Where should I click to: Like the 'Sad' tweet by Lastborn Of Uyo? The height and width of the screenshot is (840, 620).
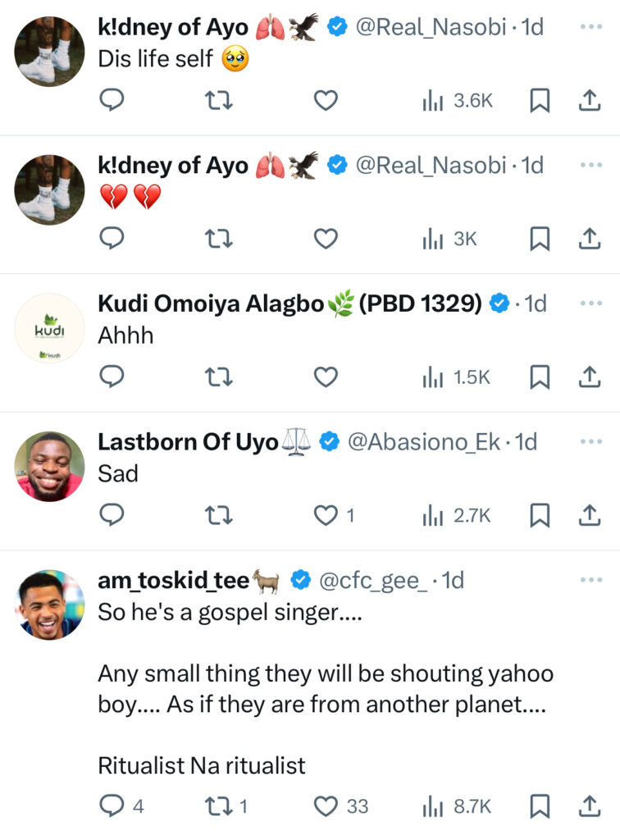pos(326,515)
